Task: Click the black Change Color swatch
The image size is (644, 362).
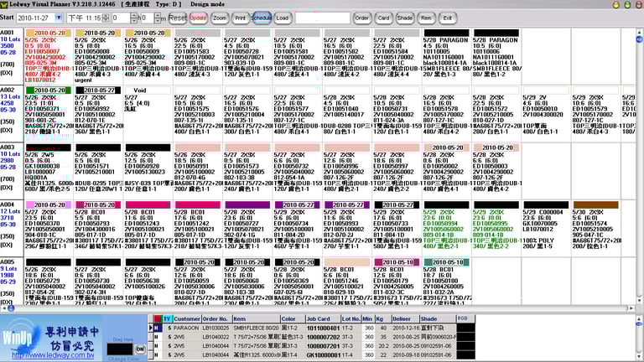Action: [x=120, y=349]
